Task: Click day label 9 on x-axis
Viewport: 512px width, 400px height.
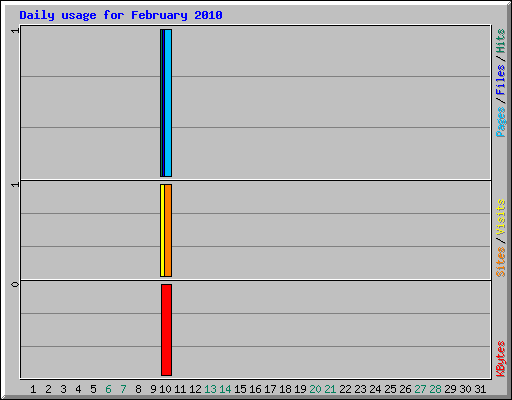Action: (x=153, y=389)
